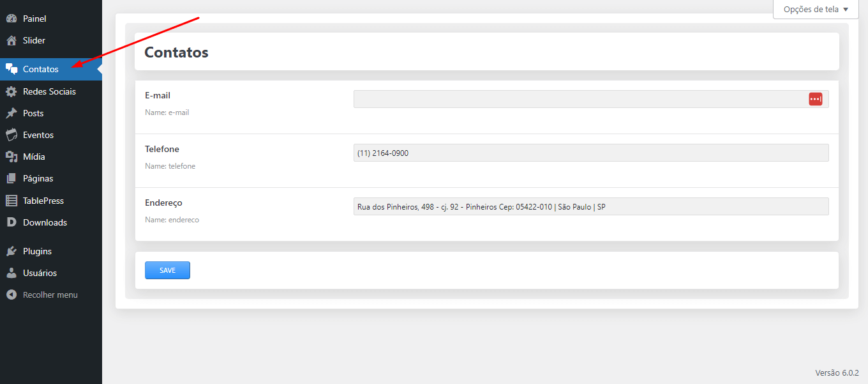Expand the Opções de tela dropdown
The image size is (868, 384).
click(816, 10)
